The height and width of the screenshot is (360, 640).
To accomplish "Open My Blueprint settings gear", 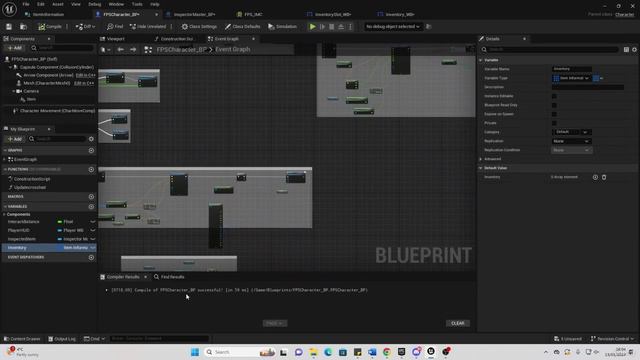I will point(91,139).
